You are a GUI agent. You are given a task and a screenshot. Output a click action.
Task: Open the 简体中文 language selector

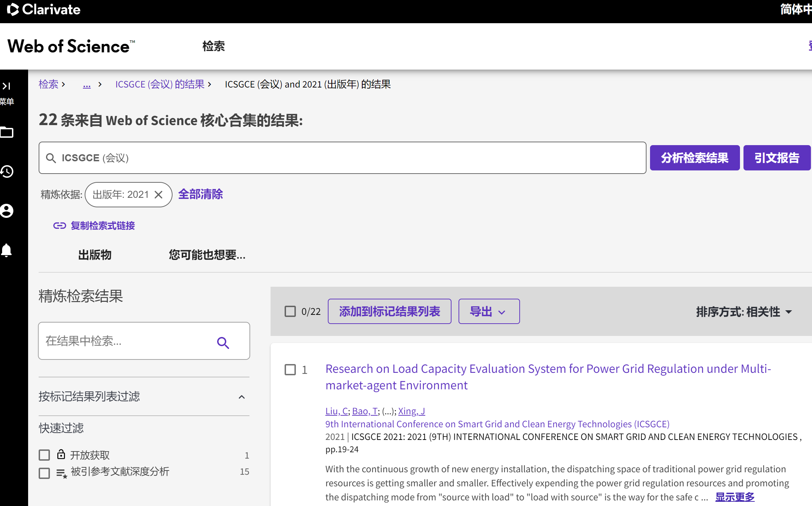(796, 9)
